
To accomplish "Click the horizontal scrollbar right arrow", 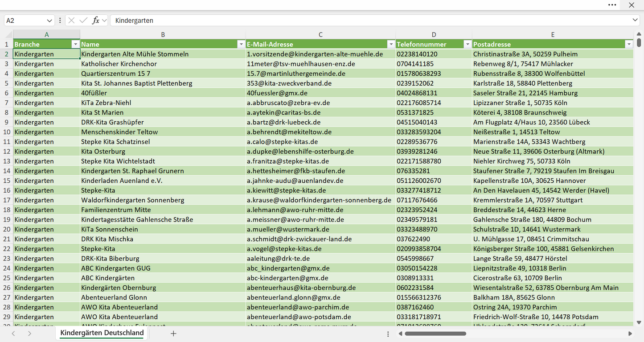I will point(630,334).
